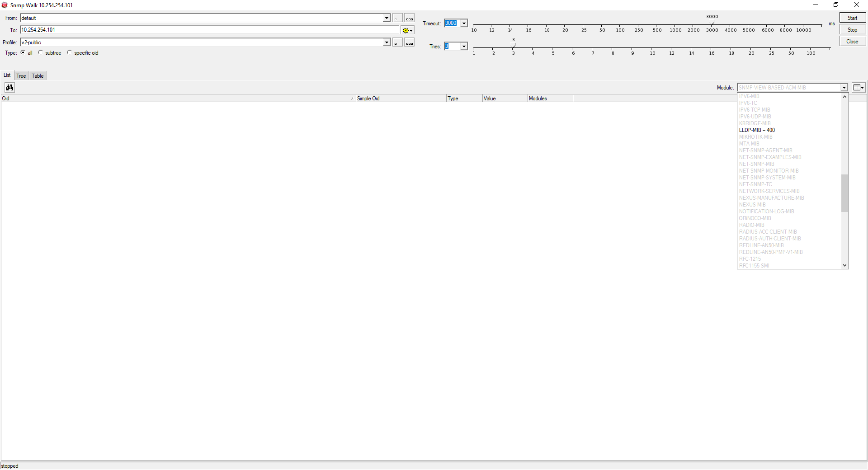Click the module list scroll down arrow

(x=844, y=265)
